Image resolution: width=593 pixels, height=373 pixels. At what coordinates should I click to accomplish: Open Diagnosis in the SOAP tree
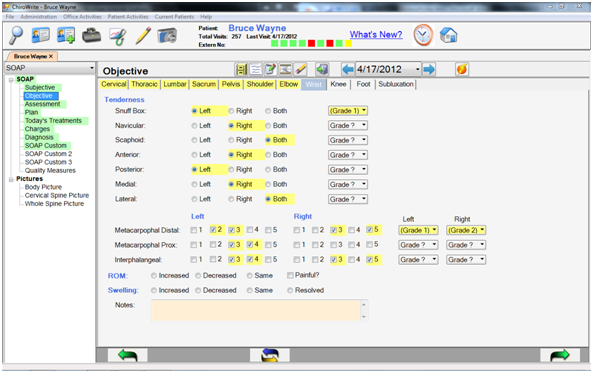[39, 137]
